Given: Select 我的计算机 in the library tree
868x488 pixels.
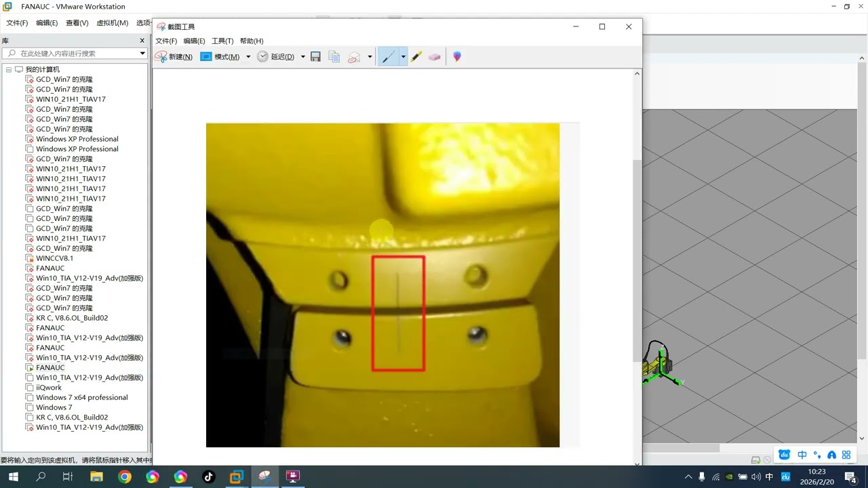Looking at the screenshot, I should (42, 69).
